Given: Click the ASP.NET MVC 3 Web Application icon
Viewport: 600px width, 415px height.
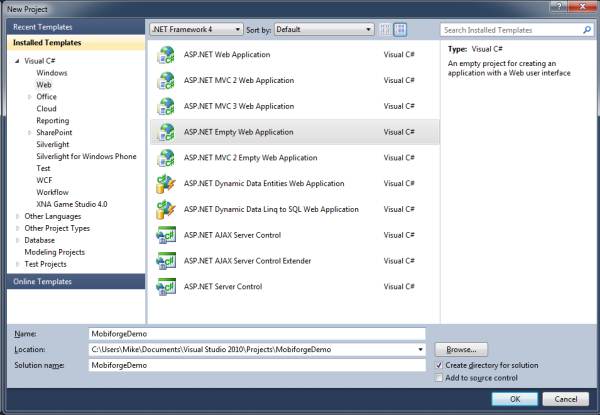Looking at the screenshot, I should 165,106.
